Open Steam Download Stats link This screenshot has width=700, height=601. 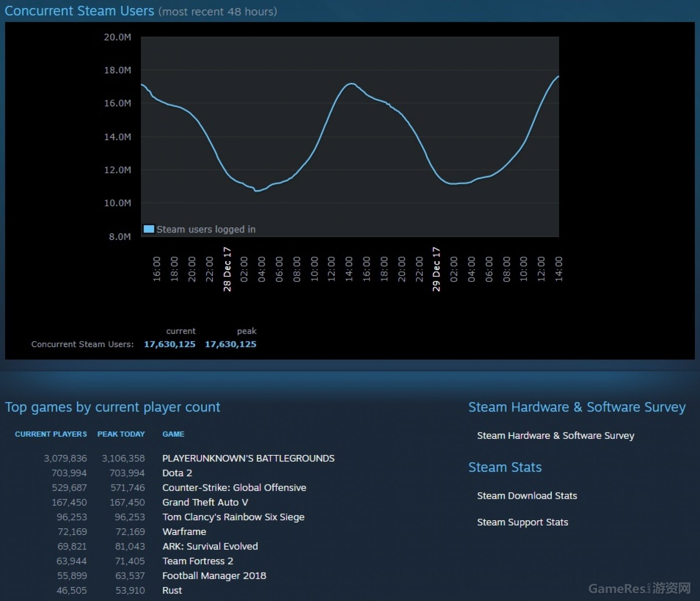[527, 495]
